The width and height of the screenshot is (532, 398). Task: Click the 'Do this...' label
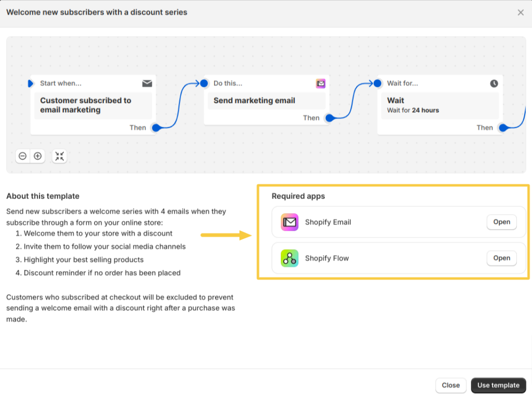click(228, 84)
